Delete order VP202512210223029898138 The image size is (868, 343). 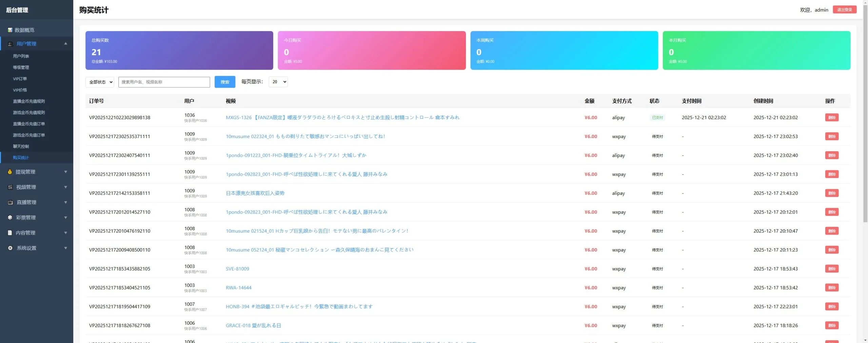(x=832, y=117)
